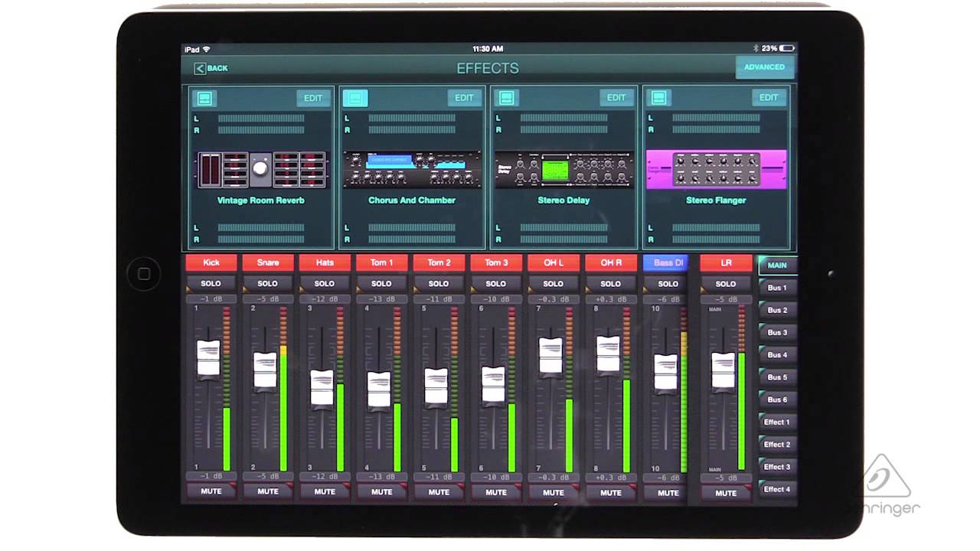The height and width of the screenshot is (551, 980).
Task: Open the MAIN mix tab
Action: [777, 265]
